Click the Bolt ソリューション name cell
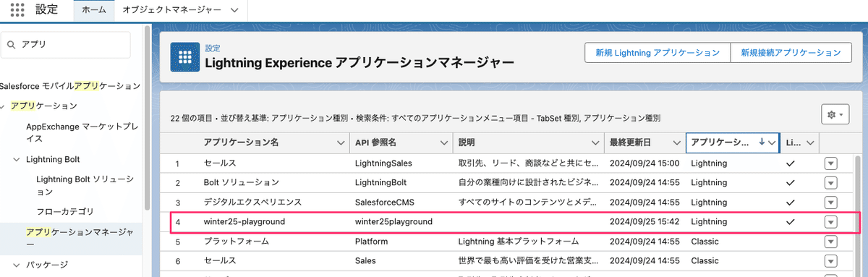 pyautogui.click(x=242, y=183)
